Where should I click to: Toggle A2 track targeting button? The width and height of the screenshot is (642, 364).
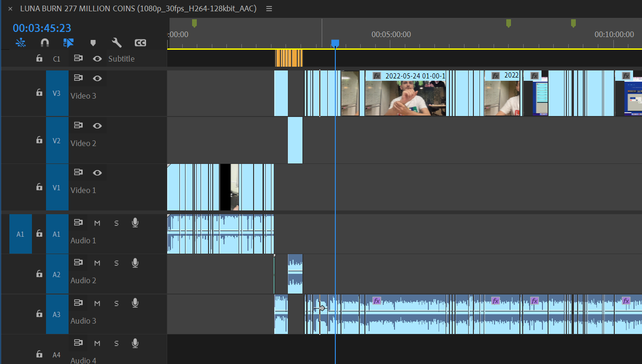57,274
